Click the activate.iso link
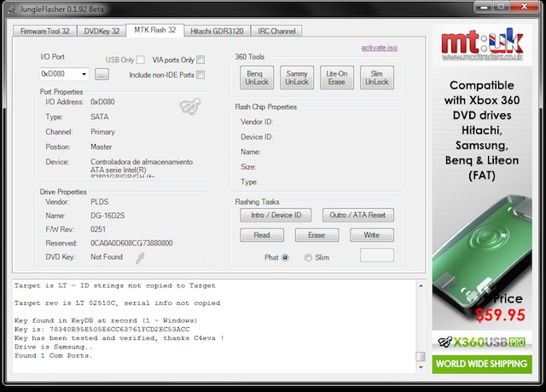546x392 pixels. [379, 48]
